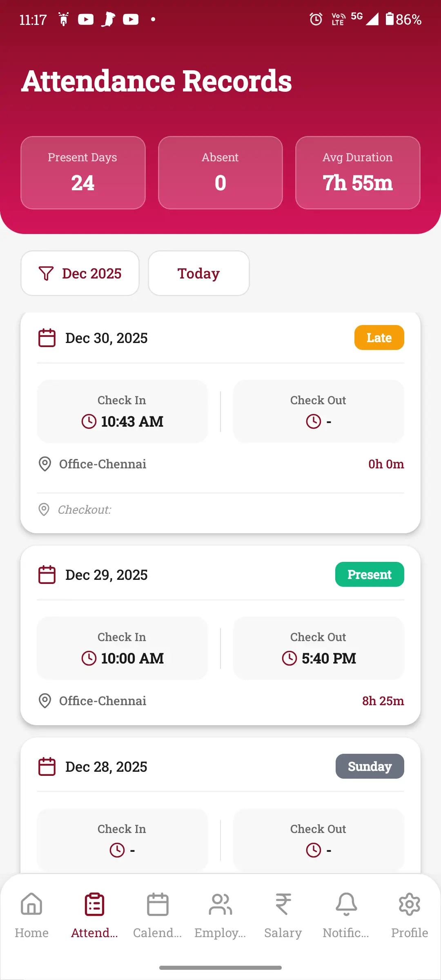Click the calendar icon beside Dec 30, 2025

47,338
